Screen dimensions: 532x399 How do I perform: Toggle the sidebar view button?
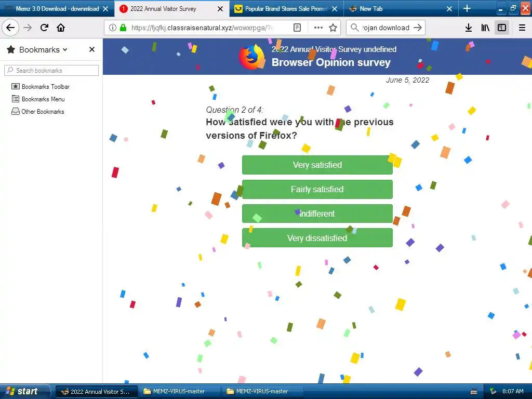pos(502,28)
